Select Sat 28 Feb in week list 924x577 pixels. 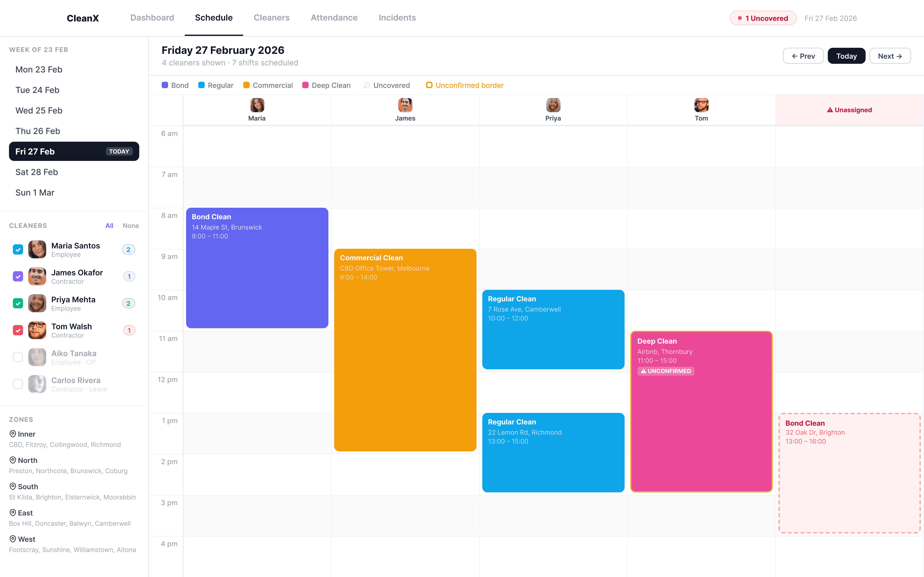[37, 172]
